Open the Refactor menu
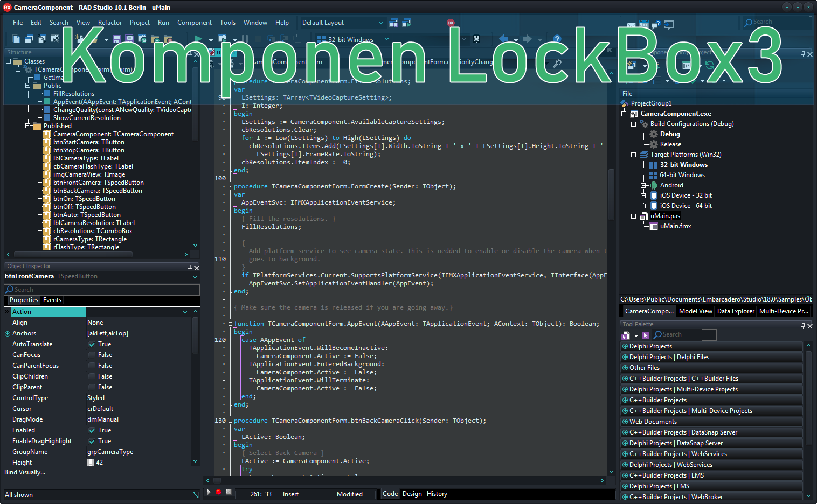The height and width of the screenshot is (504, 817). pos(110,23)
